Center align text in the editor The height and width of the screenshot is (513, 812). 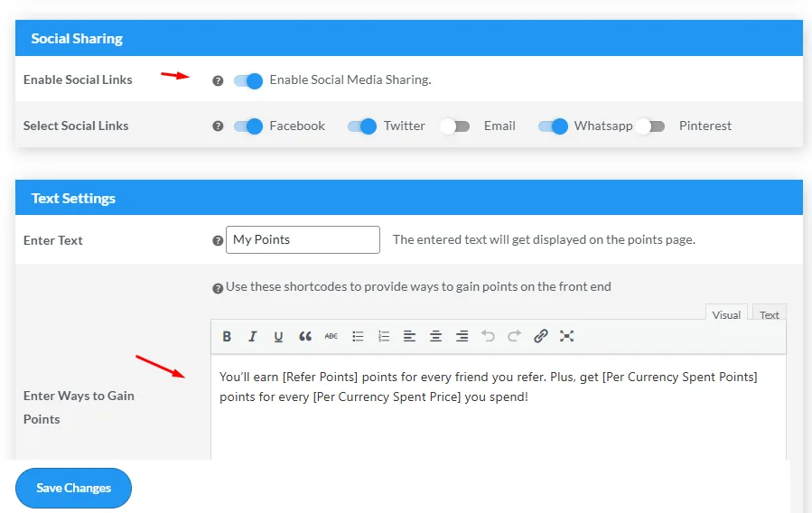click(436, 337)
